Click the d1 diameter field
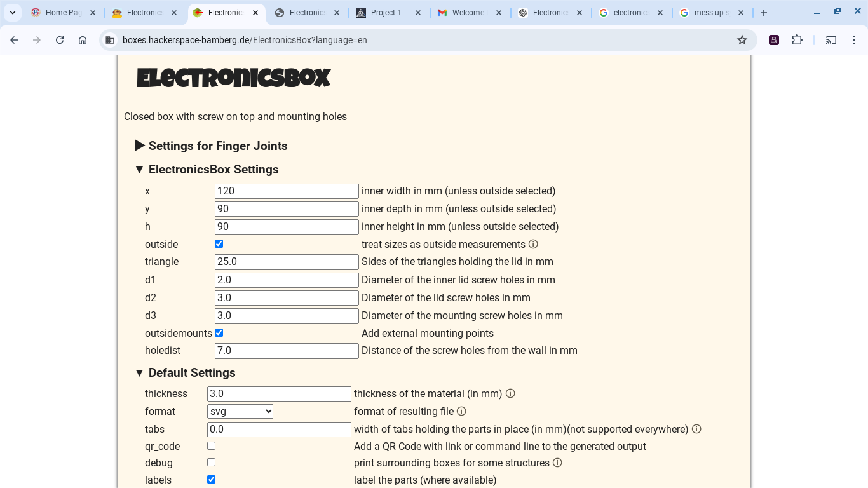The image size is (868, 488). 287,280
